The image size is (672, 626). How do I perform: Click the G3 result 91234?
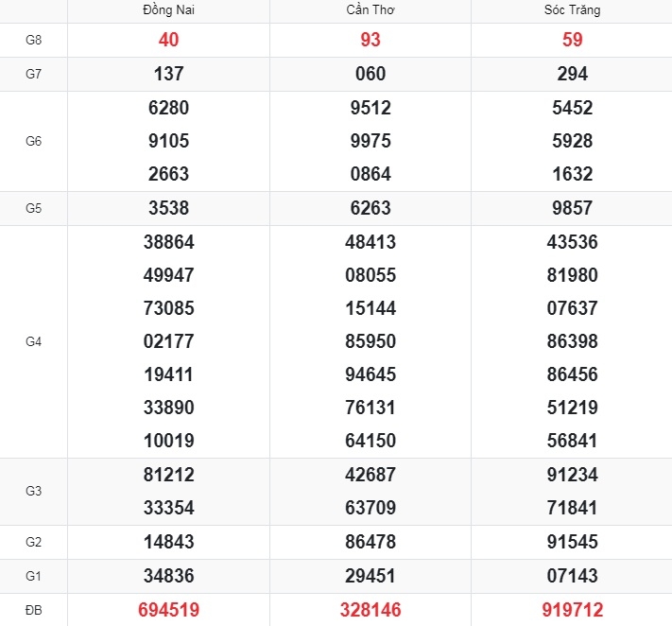pos(572,475)
